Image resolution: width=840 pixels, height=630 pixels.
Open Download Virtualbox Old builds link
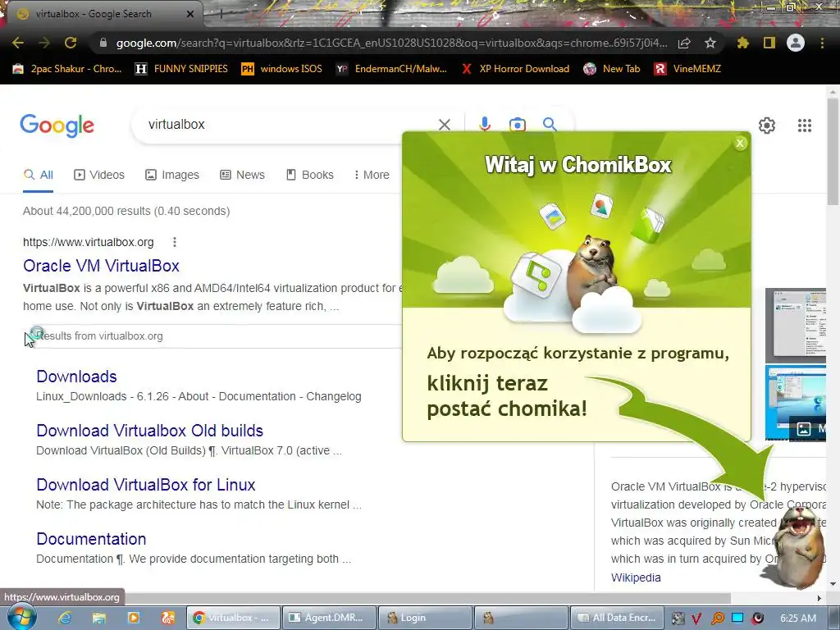click(150, 431)
